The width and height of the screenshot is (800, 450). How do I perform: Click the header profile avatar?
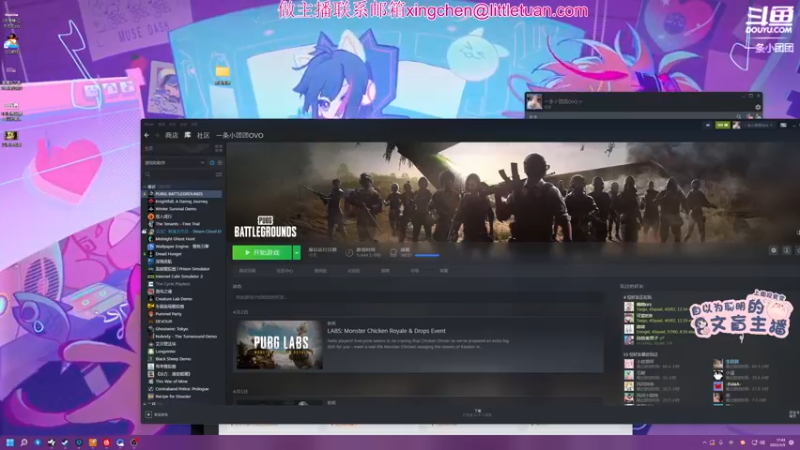[x=736, y=125]
